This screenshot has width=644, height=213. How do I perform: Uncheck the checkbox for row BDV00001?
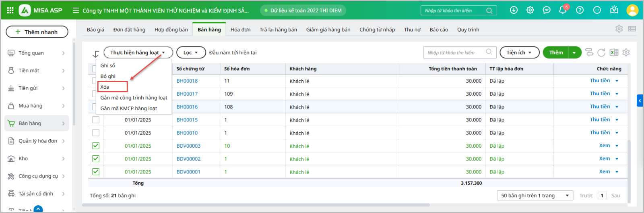(x=96, y=171)
